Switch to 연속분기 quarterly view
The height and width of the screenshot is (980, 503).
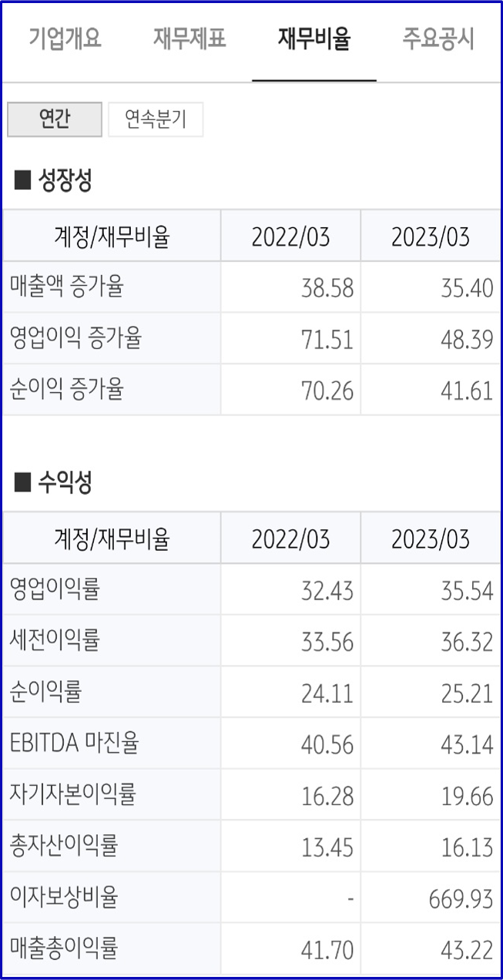click(x=156, y=119)
